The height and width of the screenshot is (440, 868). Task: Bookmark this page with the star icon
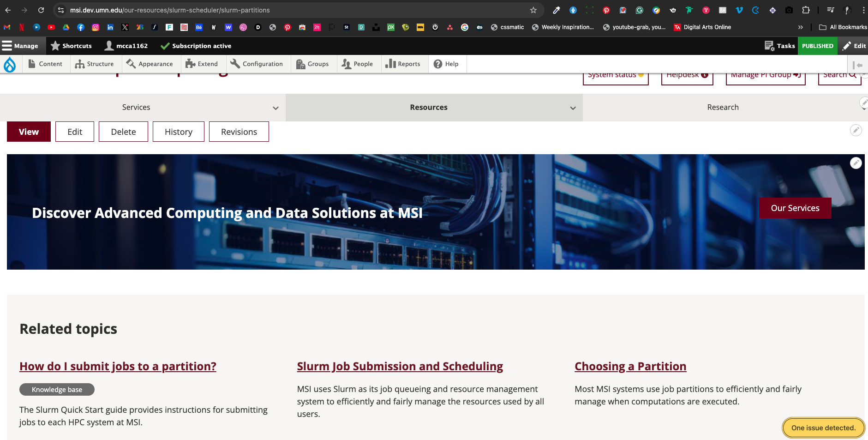click(x=533, y=10)
